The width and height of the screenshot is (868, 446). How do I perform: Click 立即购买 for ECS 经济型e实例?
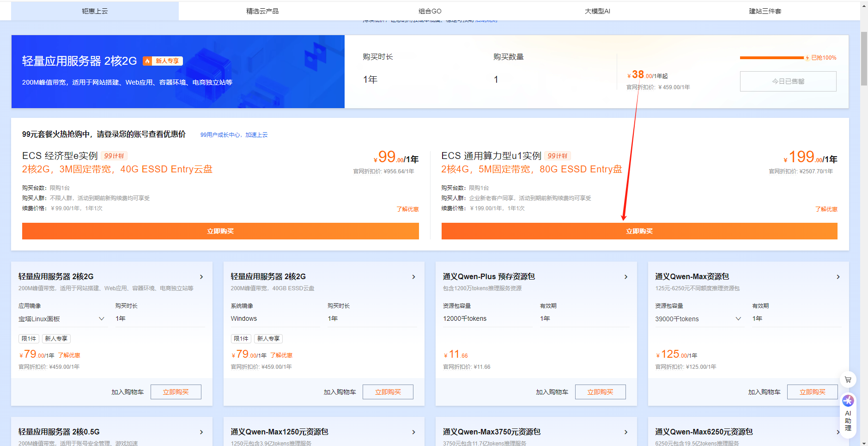click(220, 231)
